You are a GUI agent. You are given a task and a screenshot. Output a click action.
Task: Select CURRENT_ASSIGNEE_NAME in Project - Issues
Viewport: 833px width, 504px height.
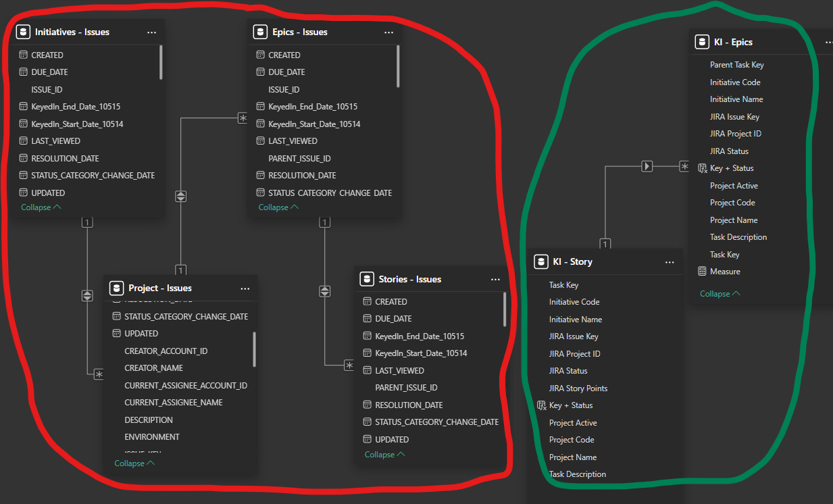pyautogui.click(x=174, y=403)
